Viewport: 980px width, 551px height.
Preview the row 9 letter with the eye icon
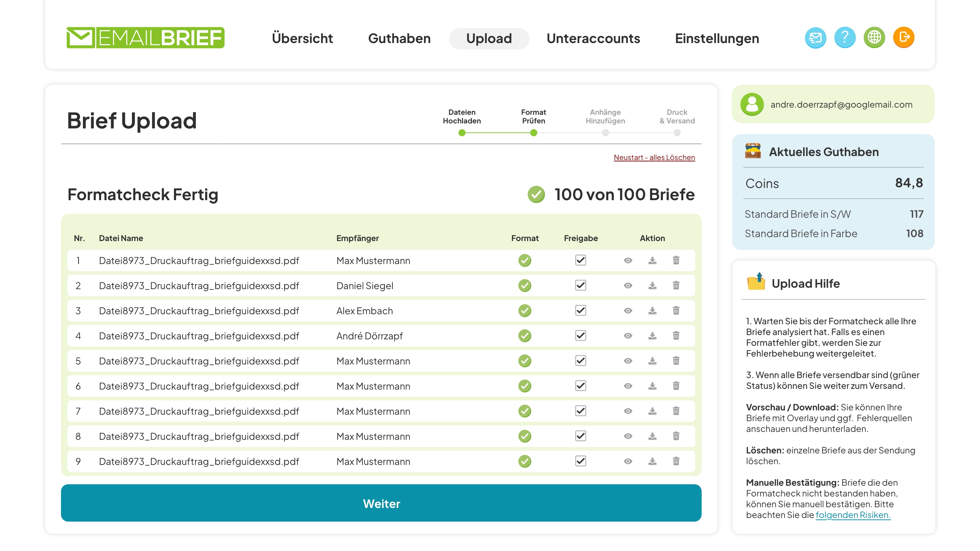(x=628, y=462)
